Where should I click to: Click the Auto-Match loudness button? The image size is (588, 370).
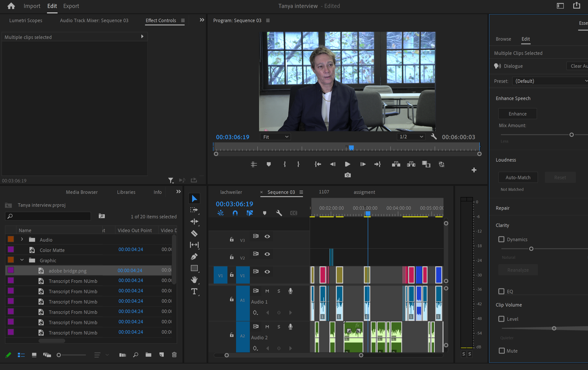(x=518, y=177)
